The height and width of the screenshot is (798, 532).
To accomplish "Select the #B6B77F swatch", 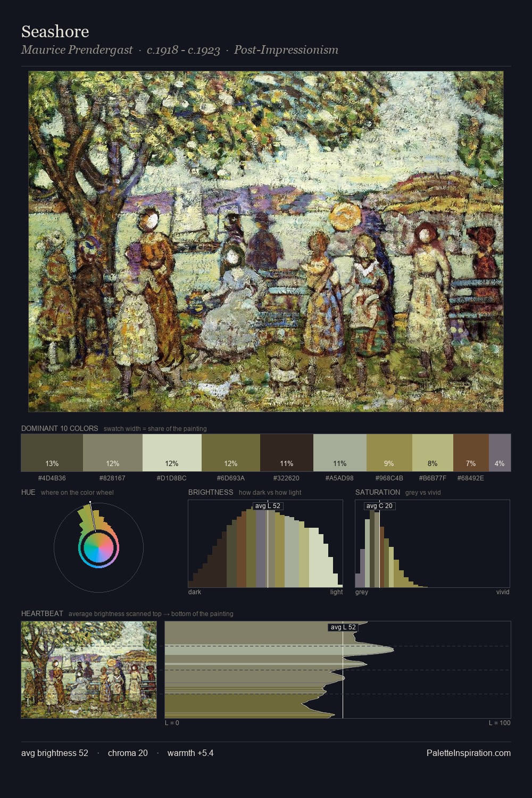I will pos(433,453).
